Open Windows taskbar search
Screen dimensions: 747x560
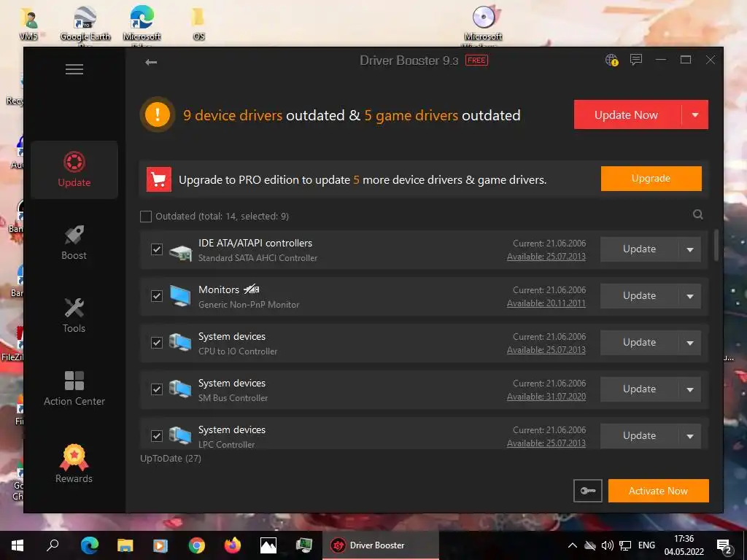[53, 545]
